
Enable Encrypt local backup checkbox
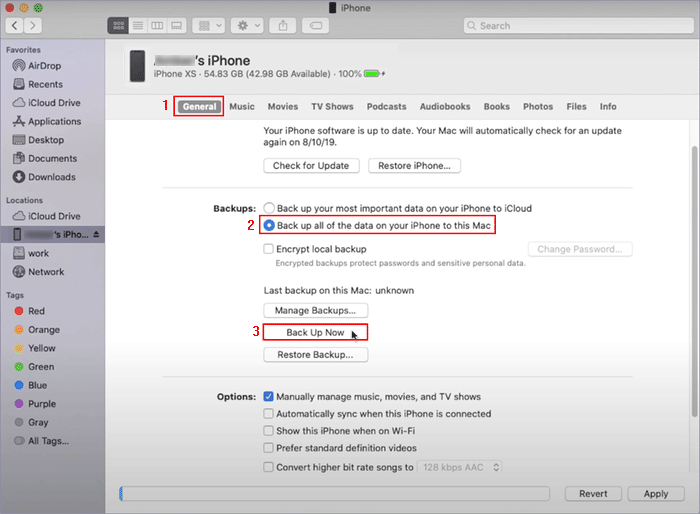tap(268, 249)
